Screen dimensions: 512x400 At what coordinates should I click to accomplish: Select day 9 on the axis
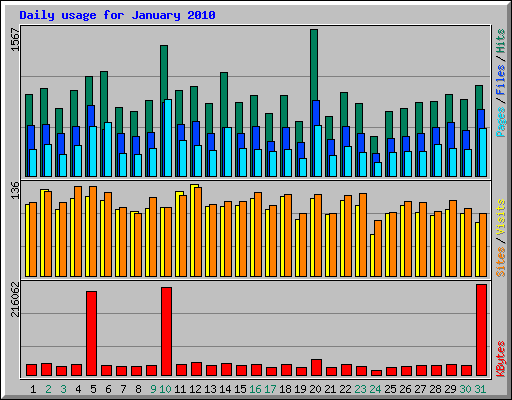pos(153,389)
